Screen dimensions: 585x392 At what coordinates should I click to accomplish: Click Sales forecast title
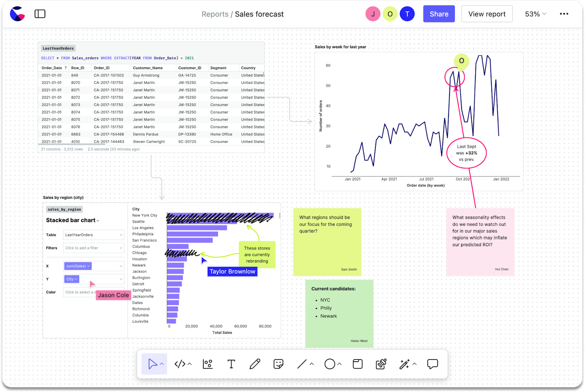[259, 14]
